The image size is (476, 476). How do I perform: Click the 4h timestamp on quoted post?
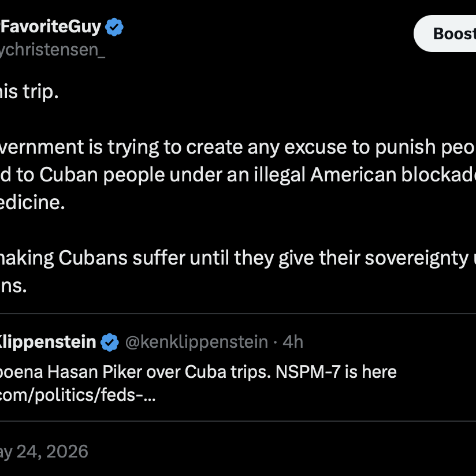coord(293,342)
